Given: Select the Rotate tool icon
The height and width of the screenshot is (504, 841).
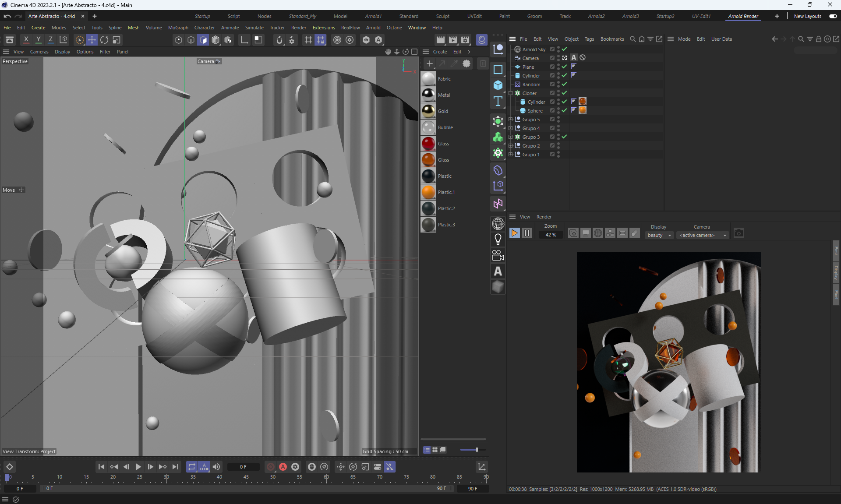Looking at the screenshot, I should (x=104, y=40).
